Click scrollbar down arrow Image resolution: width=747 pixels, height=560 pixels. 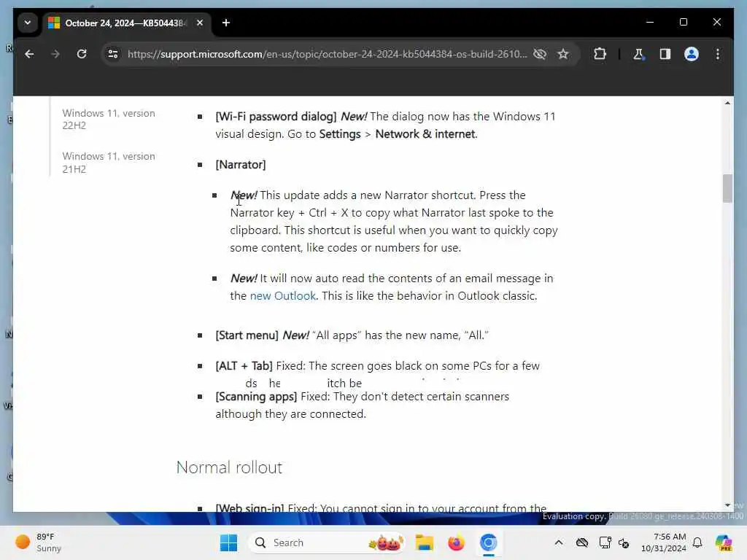click(x=727, y=505)
